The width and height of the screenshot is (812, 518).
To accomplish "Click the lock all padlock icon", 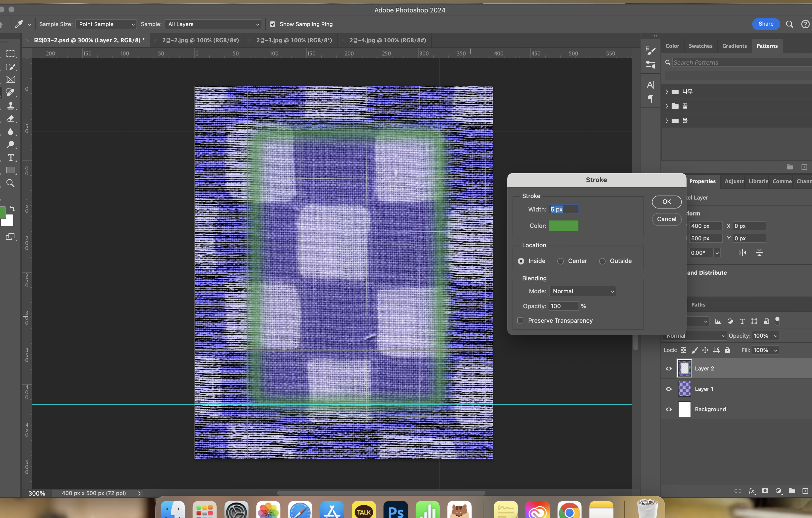I will tap(727, 350).
